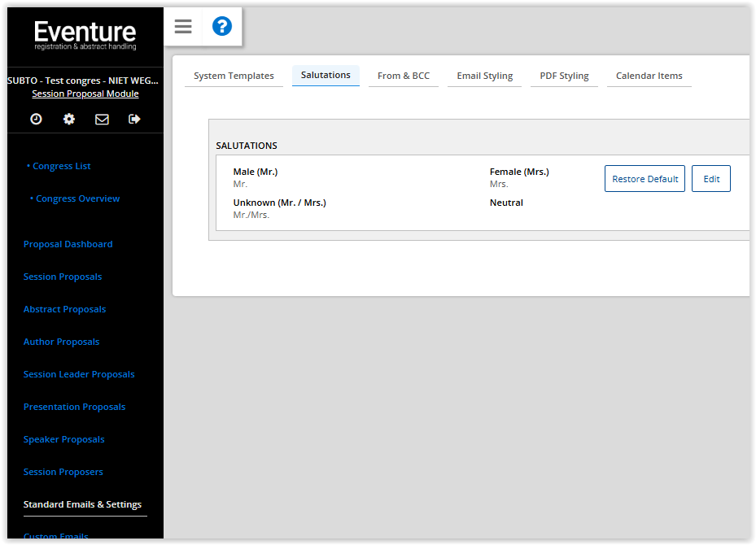The image size is (756, 545).
Task: Open Congress Overview in sidebar
Action: pyautogui.click(x=77, y=198)
